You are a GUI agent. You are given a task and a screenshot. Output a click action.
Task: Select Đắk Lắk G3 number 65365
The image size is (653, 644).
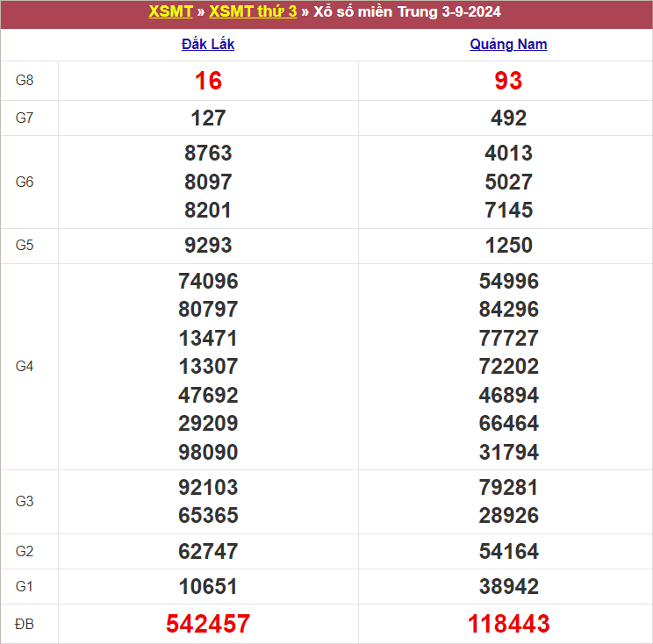click(x=208, y=515)
